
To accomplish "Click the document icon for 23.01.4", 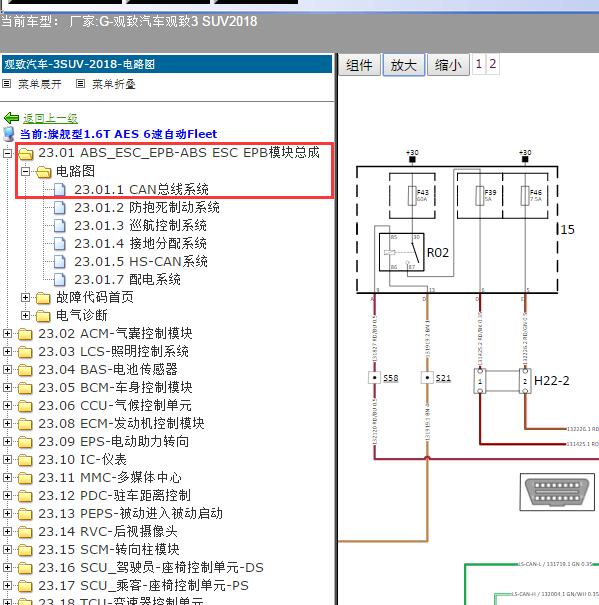I will pos(59,243).
